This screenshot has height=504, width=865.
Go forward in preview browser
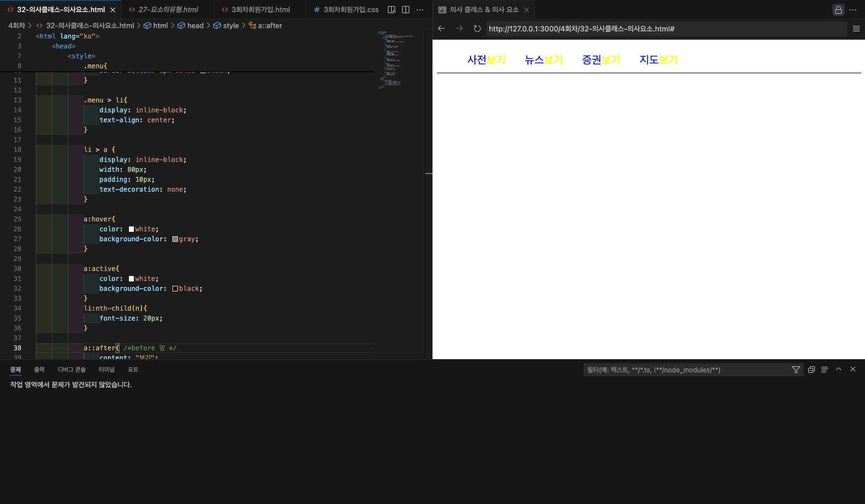click(x=459, y=29)
